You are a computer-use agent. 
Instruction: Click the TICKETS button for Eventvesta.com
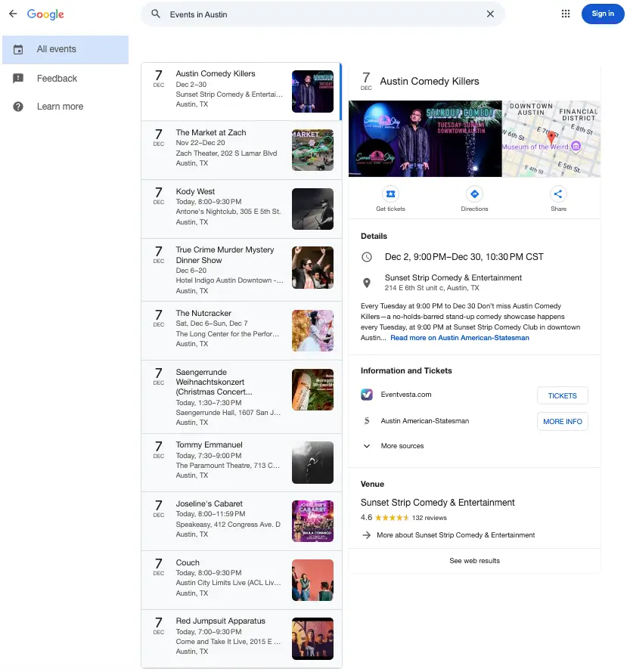click(562, 395)
